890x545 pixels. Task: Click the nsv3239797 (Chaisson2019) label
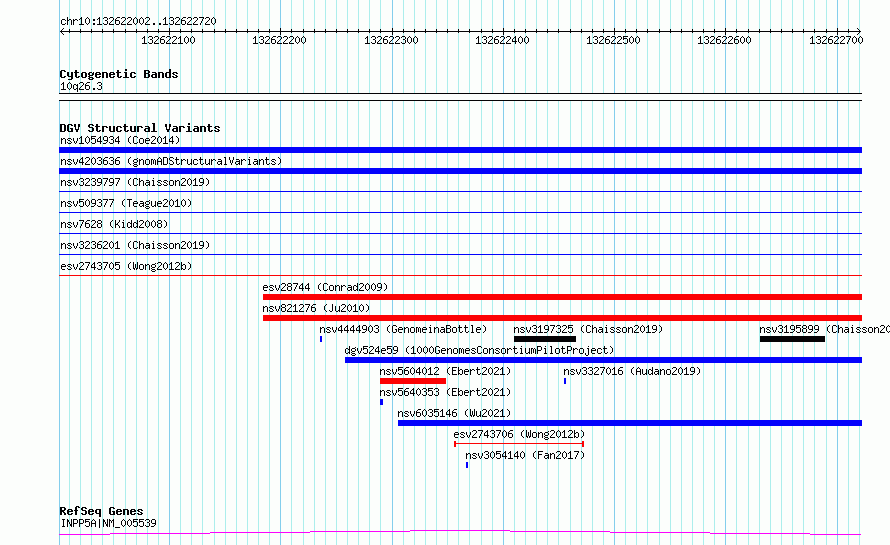pyautogui.click(x=135, y=182)
